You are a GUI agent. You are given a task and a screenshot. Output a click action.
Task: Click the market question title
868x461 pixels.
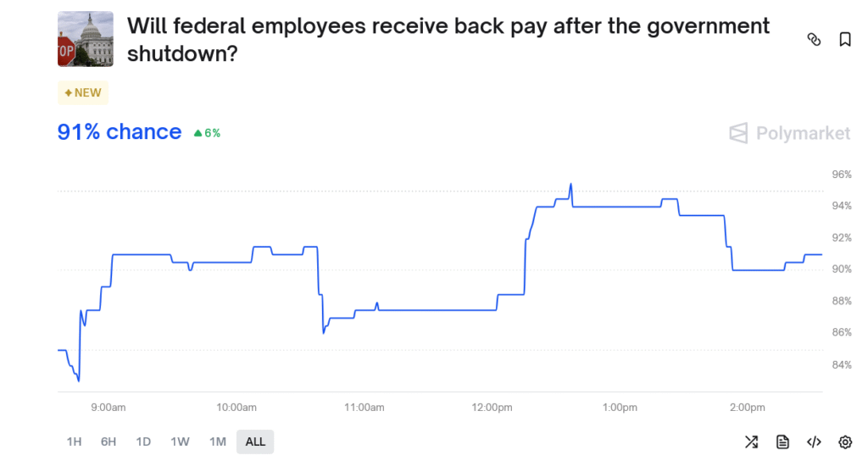tap(448, 39)
